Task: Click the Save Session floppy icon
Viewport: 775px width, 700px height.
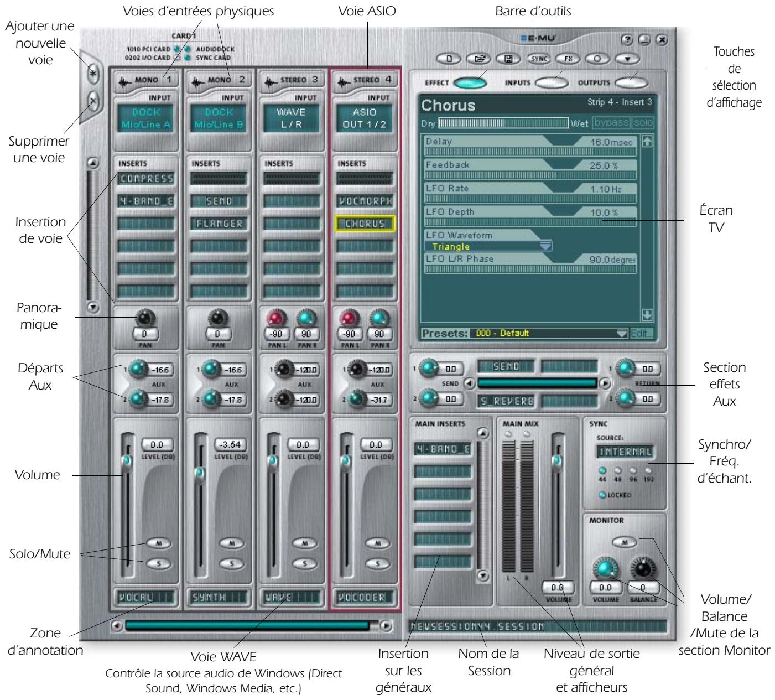Action: pos(507,58)
